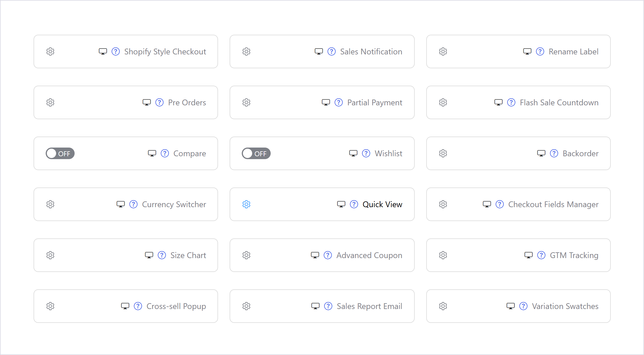Click the Flash Sale Countdown label
Viewport: 644px width, 355px height.
click(x=559, y=102)
